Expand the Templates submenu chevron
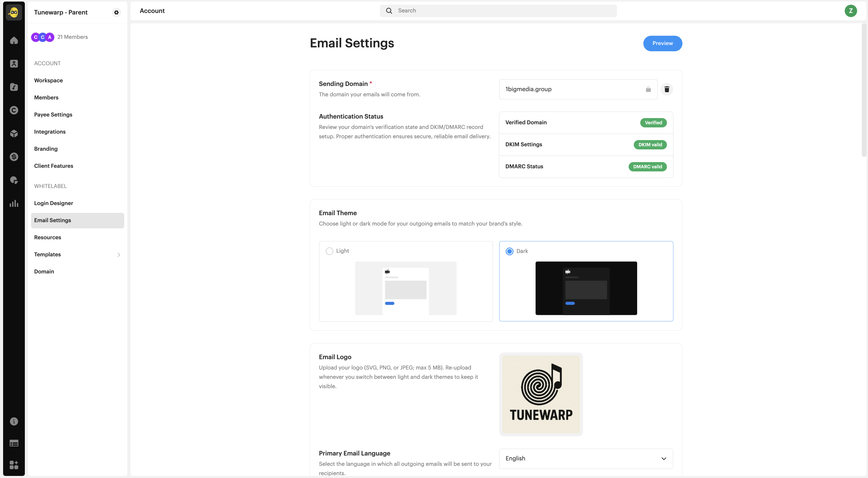 (119, 255)
